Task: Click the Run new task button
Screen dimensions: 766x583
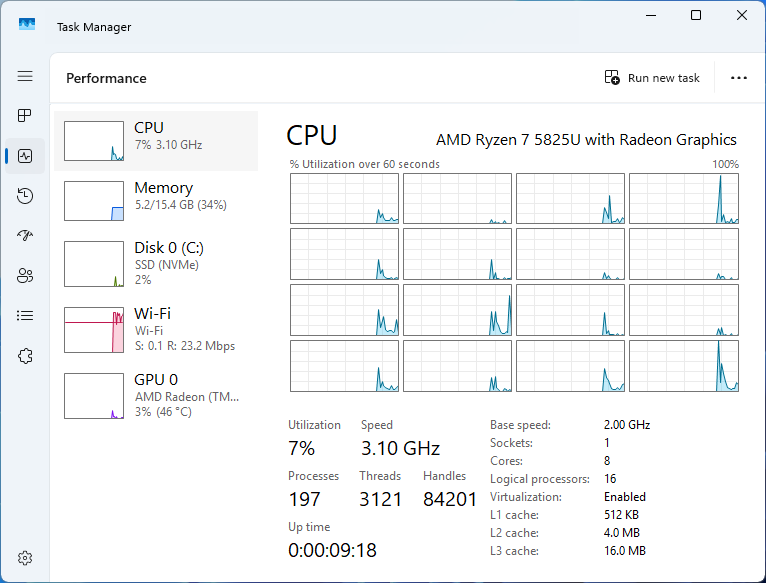Action: point(652,78)
